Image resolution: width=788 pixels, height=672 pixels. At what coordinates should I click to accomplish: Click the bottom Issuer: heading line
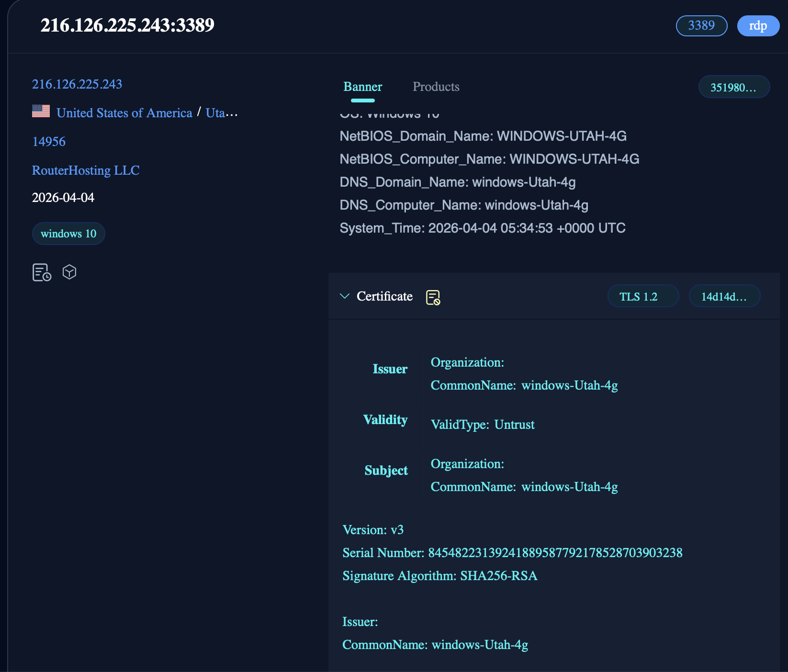click(x=360, y=622)
